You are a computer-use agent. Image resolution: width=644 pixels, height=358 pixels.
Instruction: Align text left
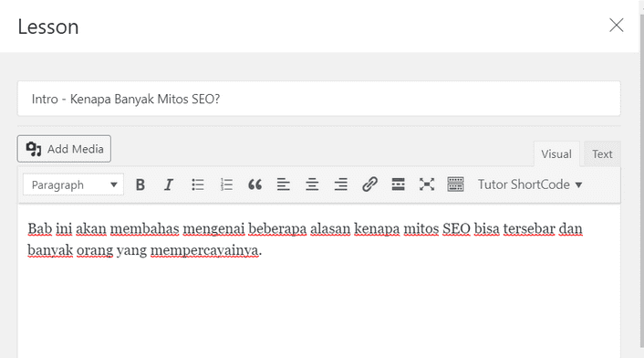point(284,185)
